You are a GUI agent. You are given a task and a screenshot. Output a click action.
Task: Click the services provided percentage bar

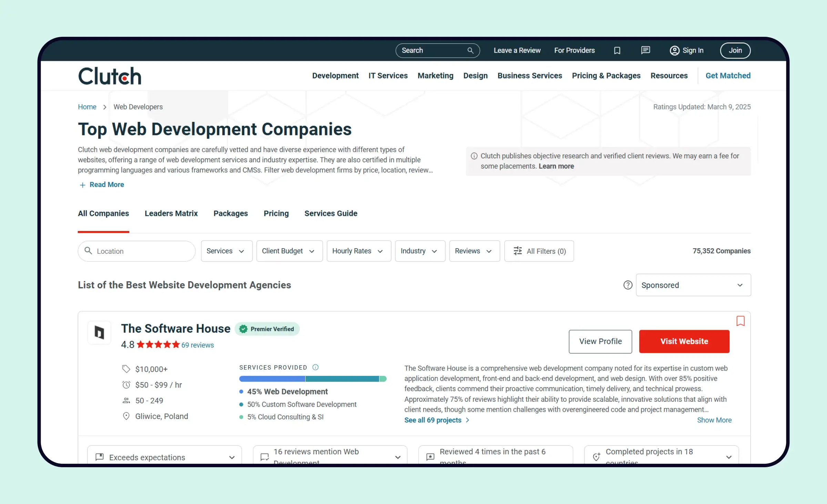[x=313, y=379]
